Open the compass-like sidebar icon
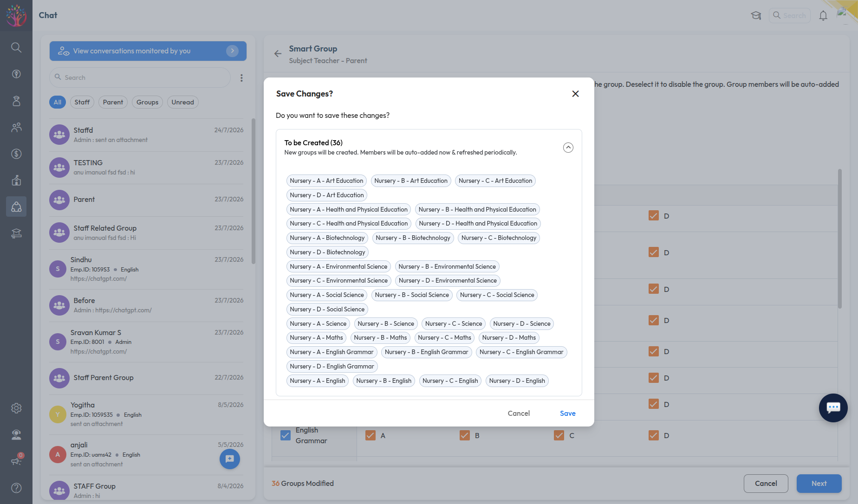858x504 pixels. click(16, 74)
